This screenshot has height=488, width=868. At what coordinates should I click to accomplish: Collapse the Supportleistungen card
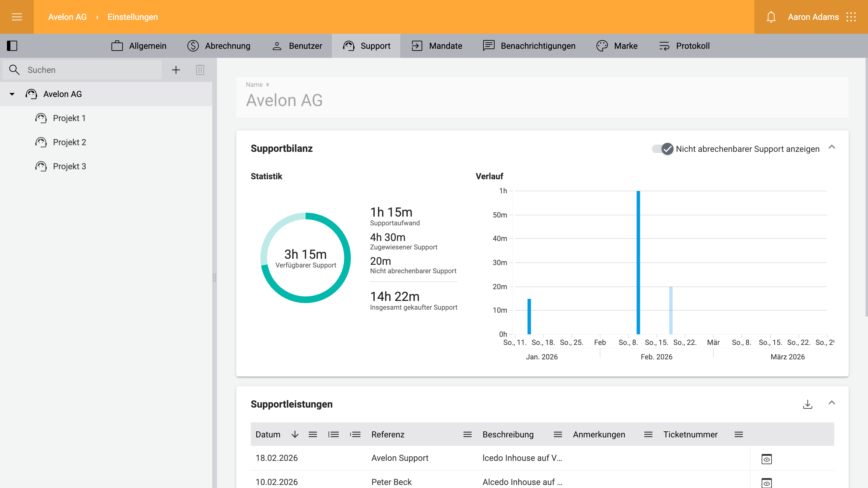[832, 403]
